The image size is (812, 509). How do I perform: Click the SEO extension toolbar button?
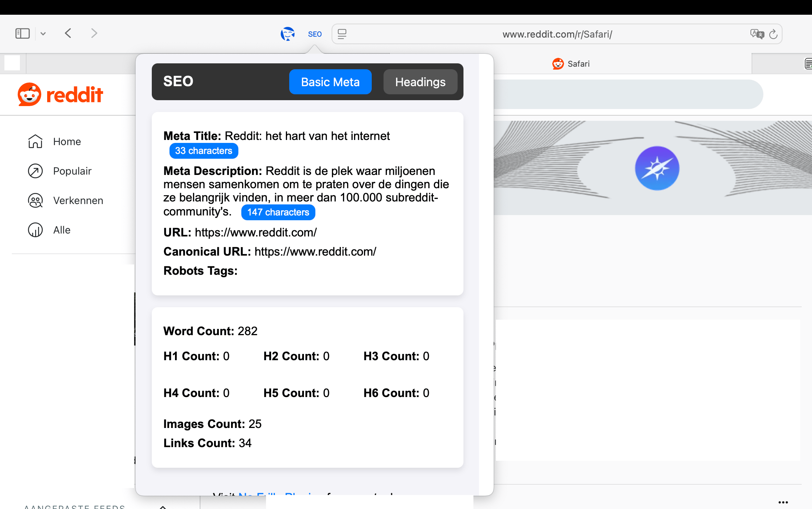tap(315, 34)
